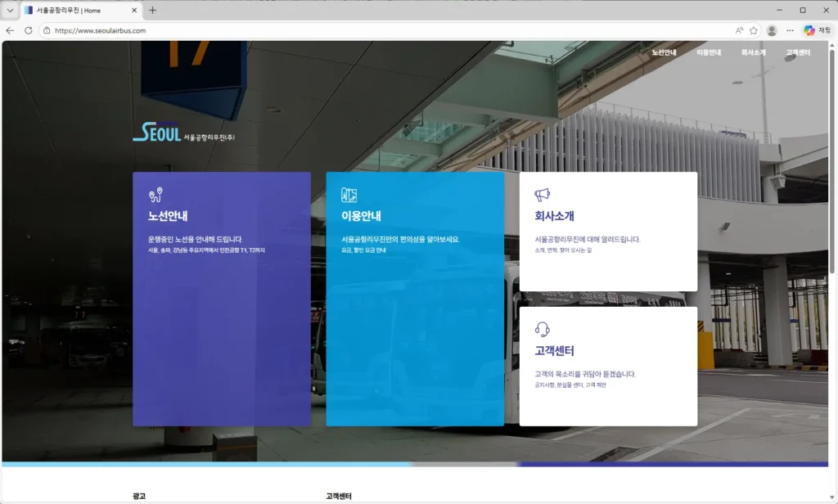
Task: Click the route map icon in 노선안내 card
Action: [x=155, y=195]
